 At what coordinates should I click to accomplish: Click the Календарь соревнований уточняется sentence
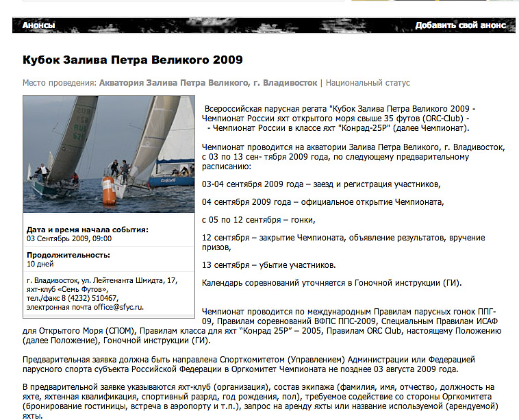coord(331,283)
